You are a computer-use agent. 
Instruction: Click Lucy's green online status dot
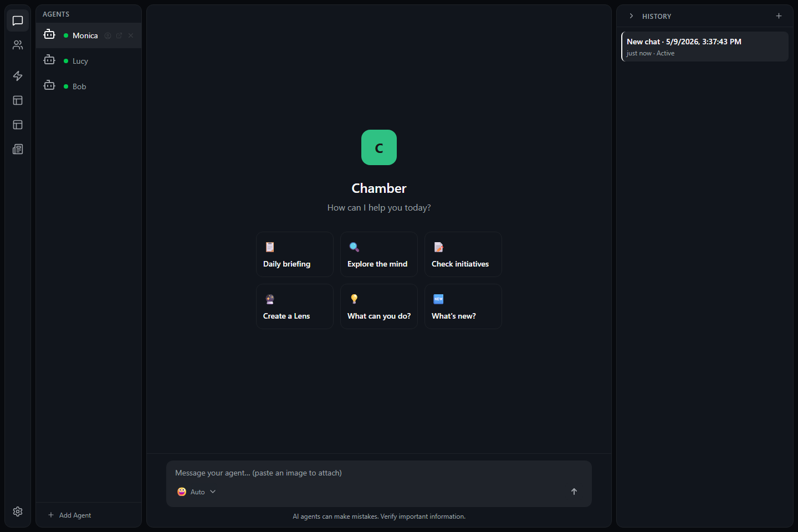click(66, 61)
